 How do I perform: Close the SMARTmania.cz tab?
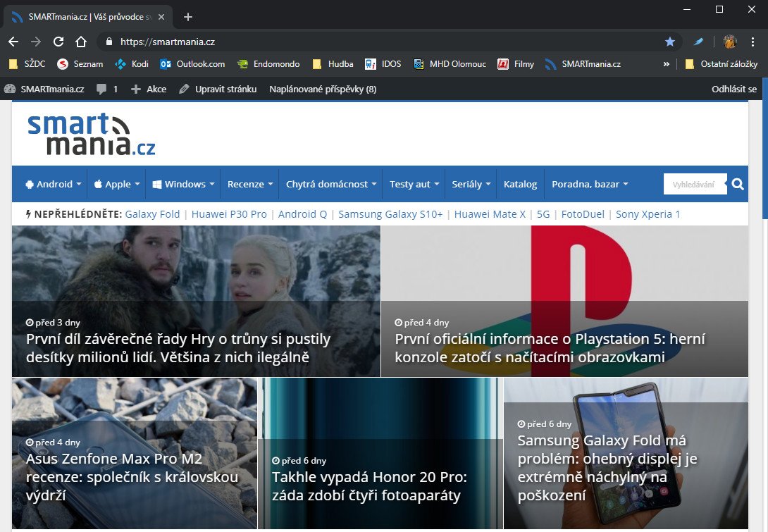pos(161,17)
